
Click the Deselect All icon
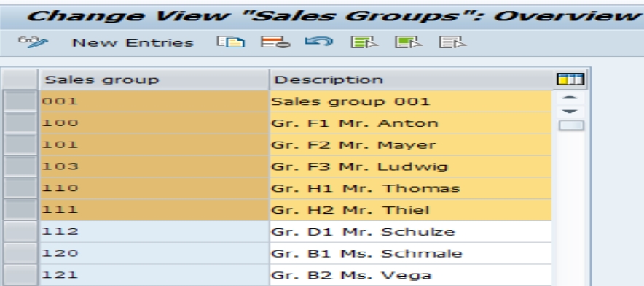452,42
